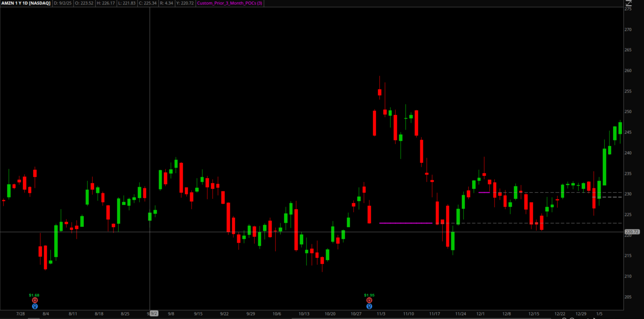
Task: Click the blue lightbulb icon near 8/4
Action: click(35, 306)
